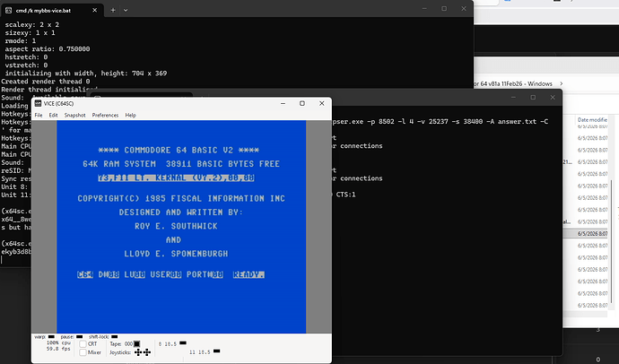Click the VICE window title bar icon
Screen dimensions: 619x364
(38, 103)
